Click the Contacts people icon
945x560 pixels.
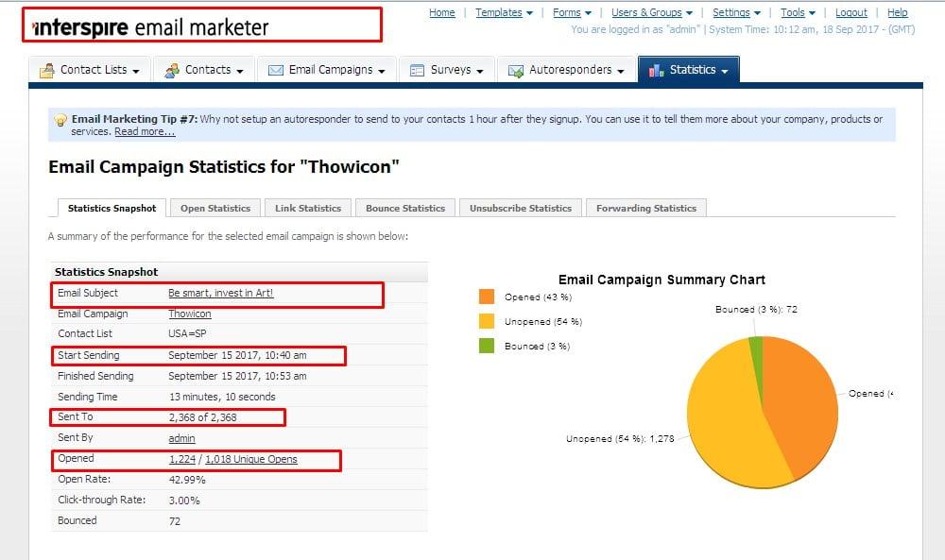pos(172,69)
